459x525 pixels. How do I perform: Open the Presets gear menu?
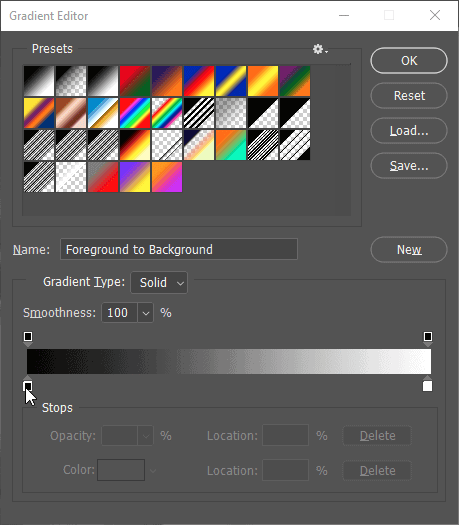pyautogui.click(x=320, y=49)
